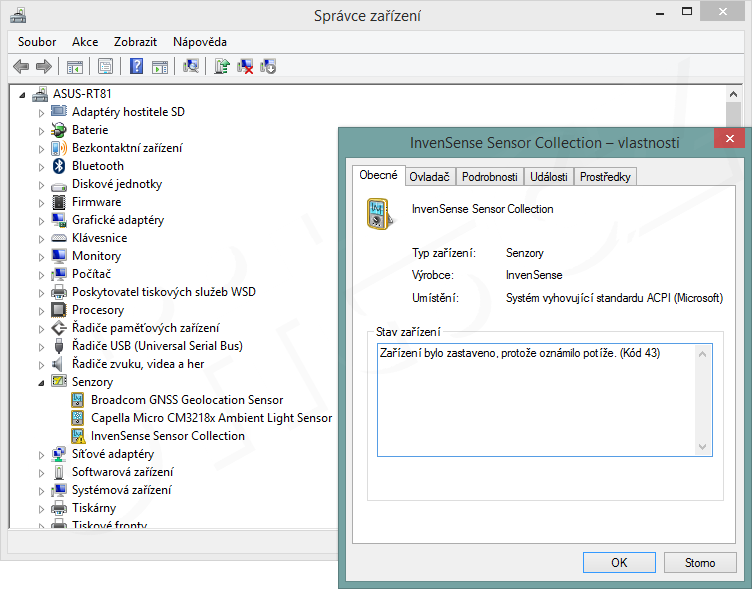Screen dimensions: 752x589
Task: Disable device toolbar icon with down arrow
Action: [x=268, y=66]
